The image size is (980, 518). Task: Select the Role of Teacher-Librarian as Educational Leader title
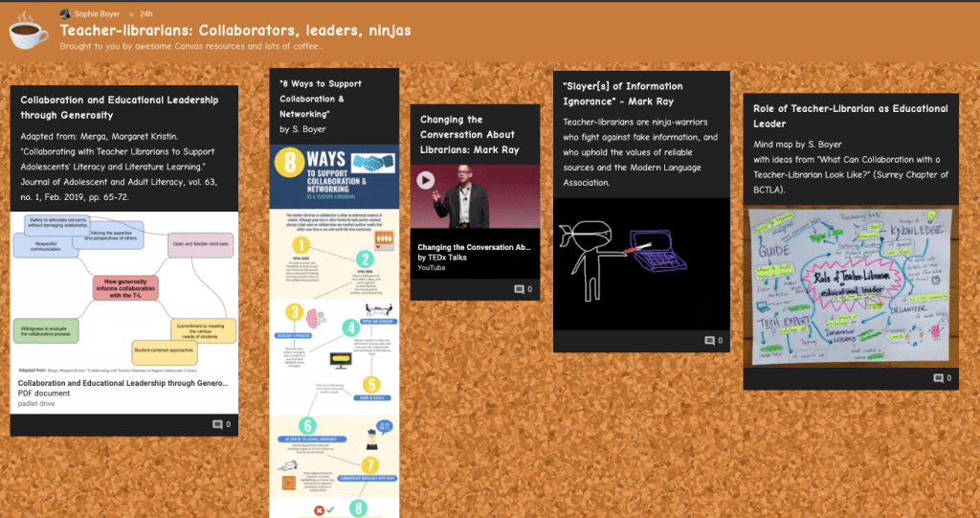(850, 116)
